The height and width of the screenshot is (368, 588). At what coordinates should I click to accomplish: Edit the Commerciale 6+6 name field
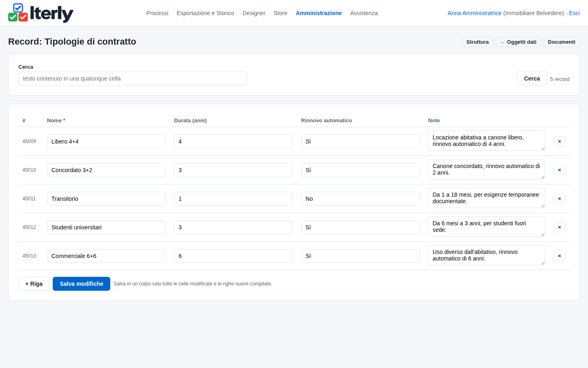[x=106, y=256]
